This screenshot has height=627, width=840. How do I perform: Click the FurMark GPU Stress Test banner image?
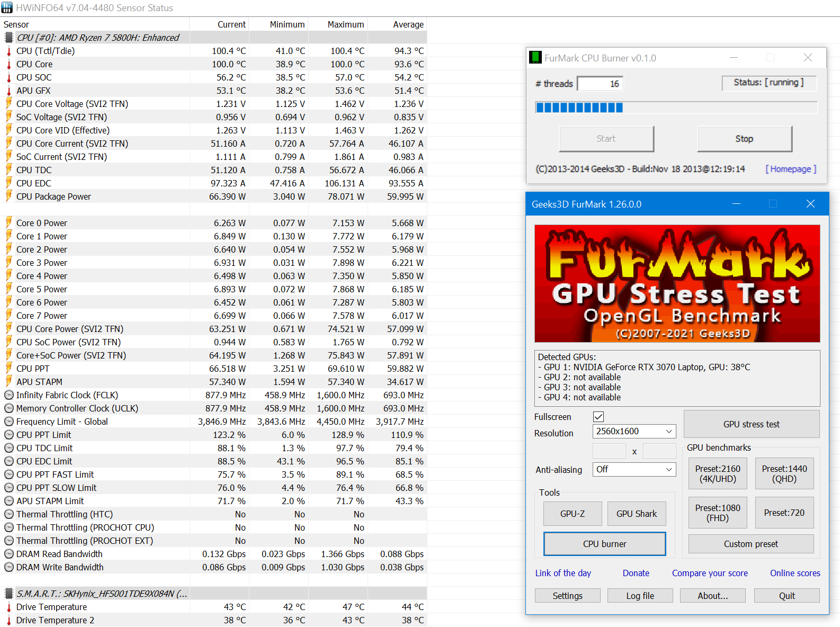tap(677, 283)
